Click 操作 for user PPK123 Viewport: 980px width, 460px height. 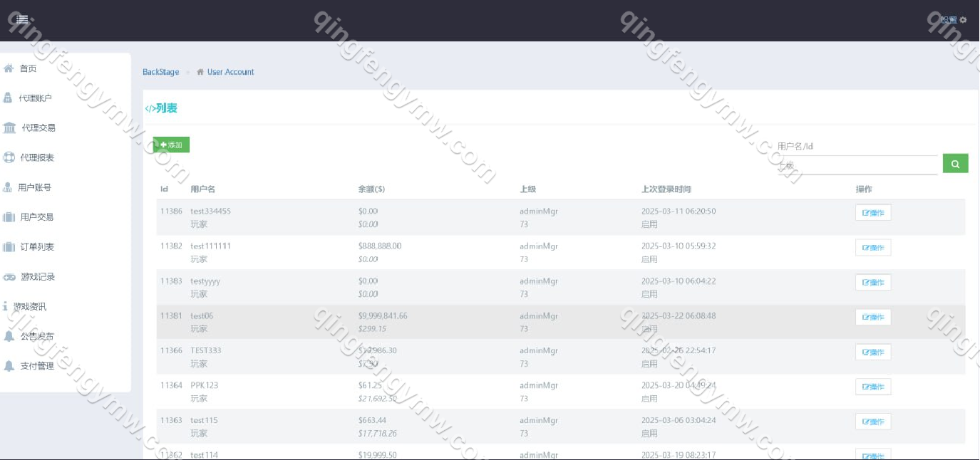tap(873, 387)
